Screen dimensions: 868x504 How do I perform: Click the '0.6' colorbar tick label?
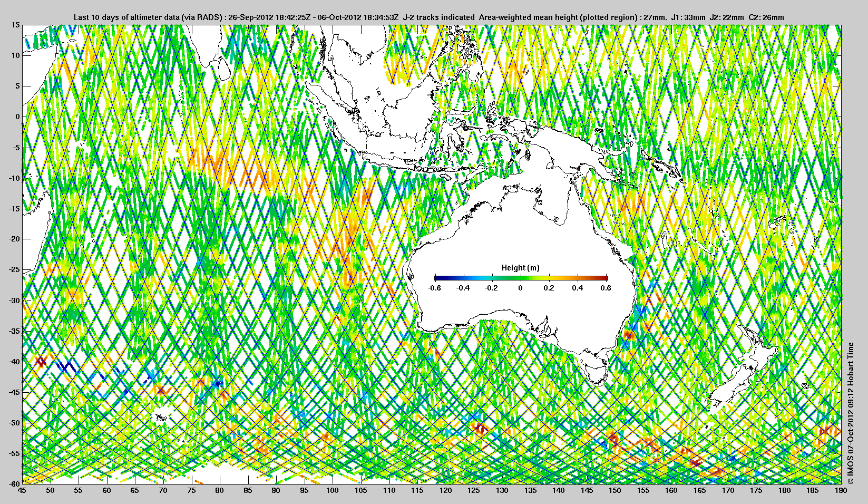click(606, 288)
